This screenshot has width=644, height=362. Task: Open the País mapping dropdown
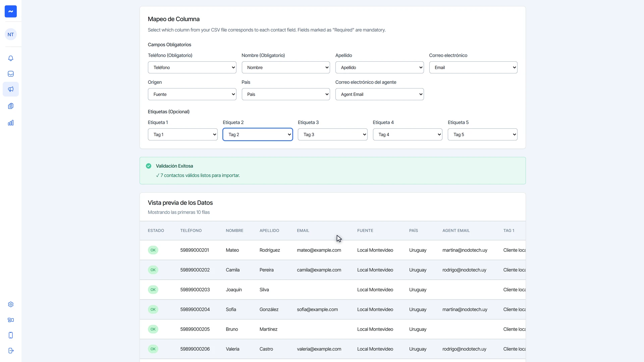click(x=286, y=94)
